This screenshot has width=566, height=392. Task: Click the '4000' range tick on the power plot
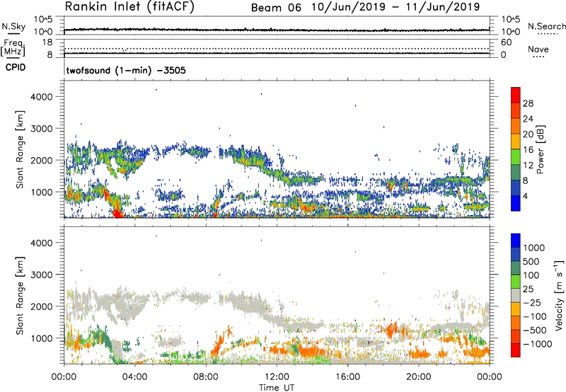pyautogui.click(x=42, y=97)
